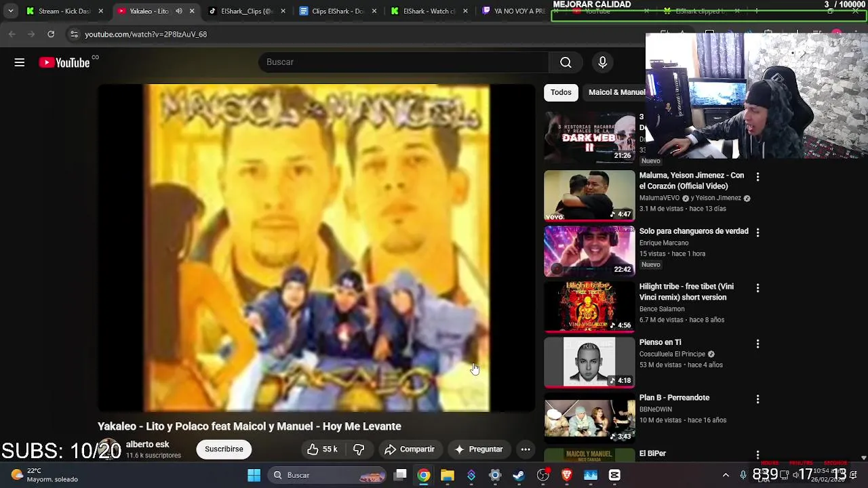Open the Settings gear app in taskbar
868x488 pixels.
tap(495, 475)
